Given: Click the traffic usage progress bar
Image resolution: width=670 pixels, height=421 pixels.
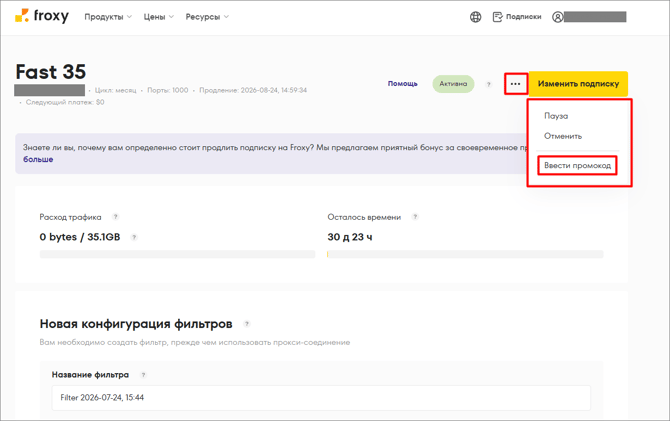Looking at the screenshot, I should click(177, 254).
